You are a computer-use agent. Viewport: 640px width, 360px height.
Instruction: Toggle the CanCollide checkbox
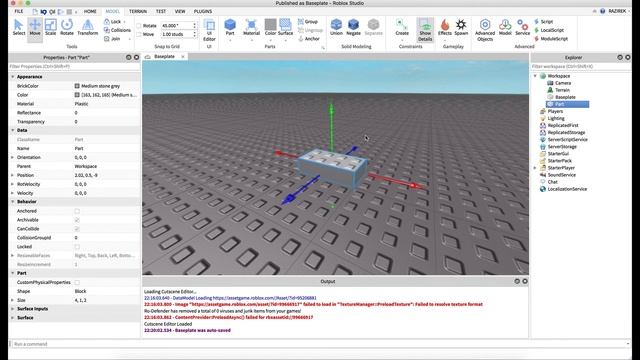click(x=77, y=229)
